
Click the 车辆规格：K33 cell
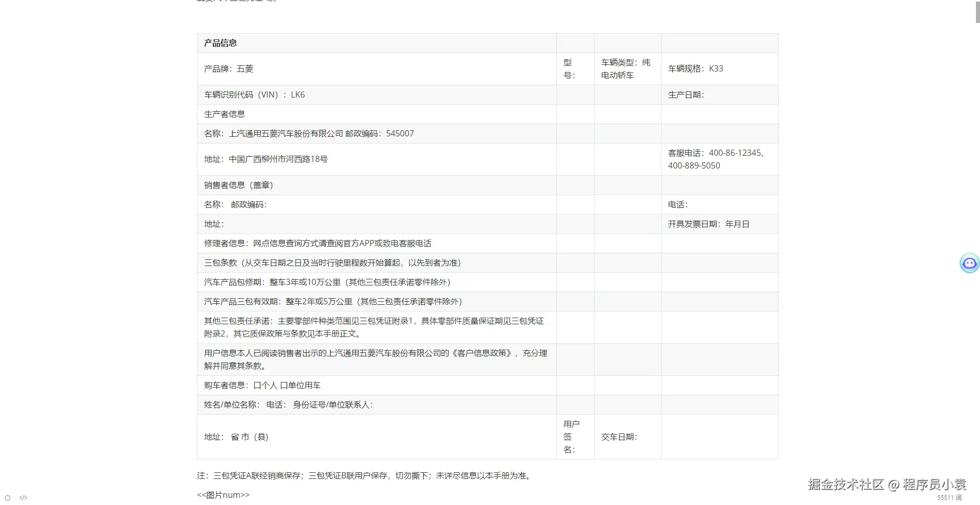coord(720,69)
